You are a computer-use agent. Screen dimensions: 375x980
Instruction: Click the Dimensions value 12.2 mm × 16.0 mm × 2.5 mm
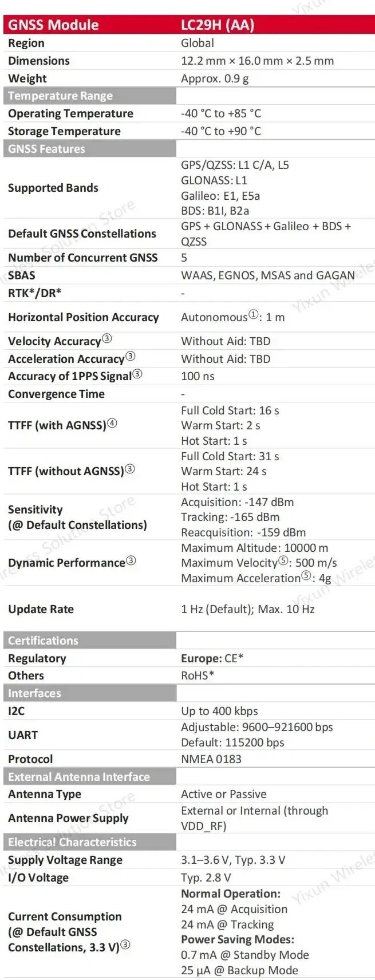pos(257,61)
